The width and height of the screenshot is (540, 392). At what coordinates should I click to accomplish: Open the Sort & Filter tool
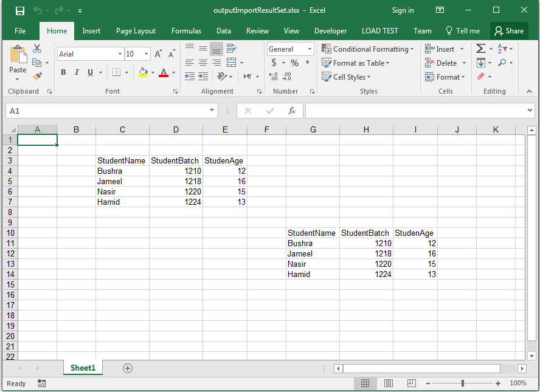click(502, 49)
